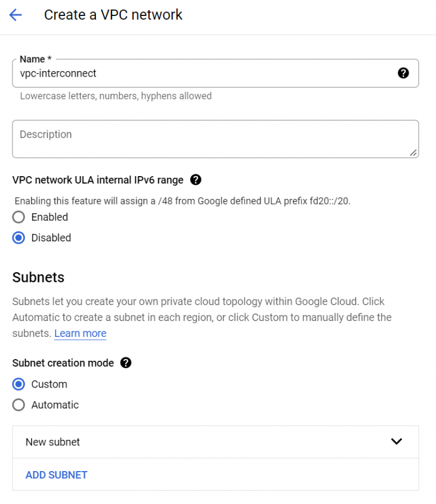Open the Subnet creation mode help icon
The image size is (436, 504).
tap(126, 363)
